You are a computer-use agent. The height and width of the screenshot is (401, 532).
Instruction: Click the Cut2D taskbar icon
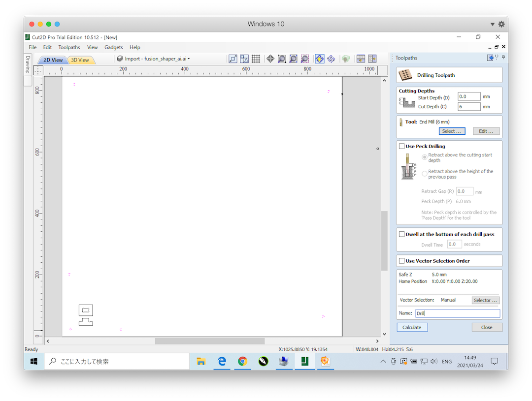pyautogui.click(x=305, y=361)
